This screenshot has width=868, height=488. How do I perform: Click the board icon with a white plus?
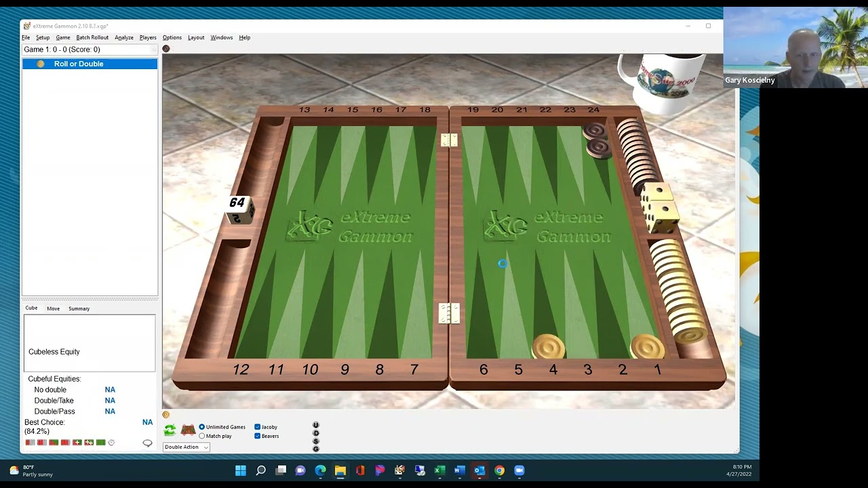tap(77, 443)
